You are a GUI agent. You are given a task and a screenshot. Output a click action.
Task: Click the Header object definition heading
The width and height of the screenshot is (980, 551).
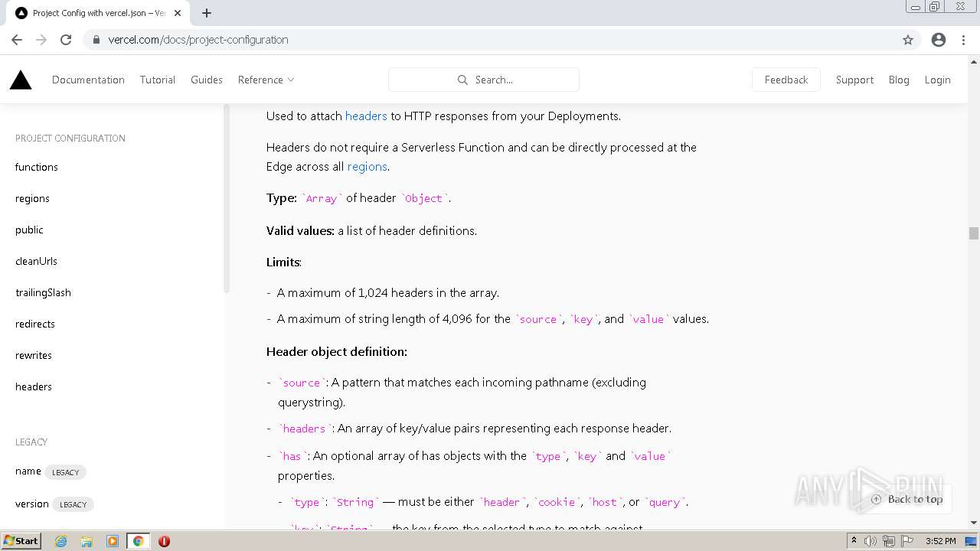click(337, 351)
